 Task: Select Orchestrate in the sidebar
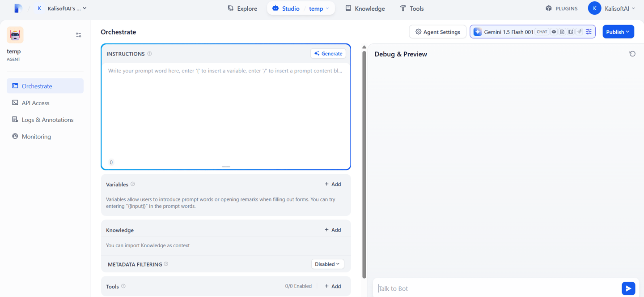45,86
